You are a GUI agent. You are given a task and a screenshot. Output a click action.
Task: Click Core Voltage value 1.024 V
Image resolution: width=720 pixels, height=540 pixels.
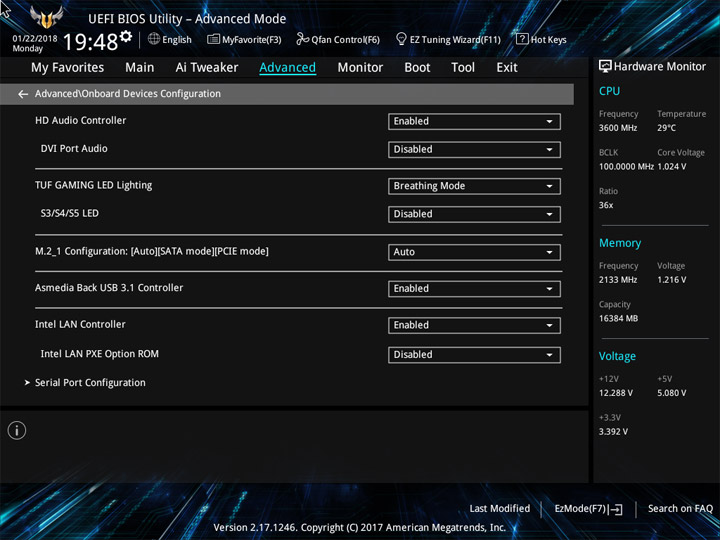pos(672,167)
